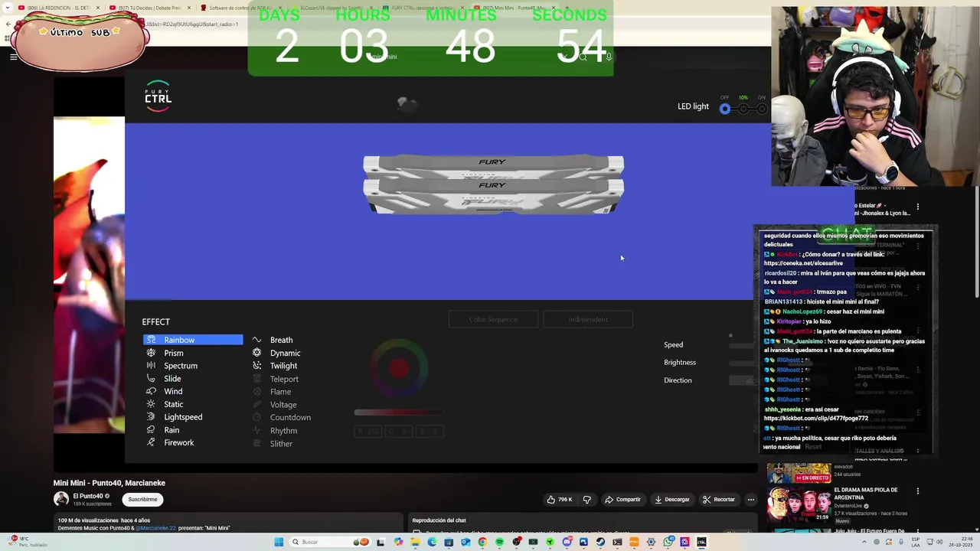The width and height of the screenshot is (980, 551).
Task: Dislike the YouTube video
Action: (x=587, y=500)
